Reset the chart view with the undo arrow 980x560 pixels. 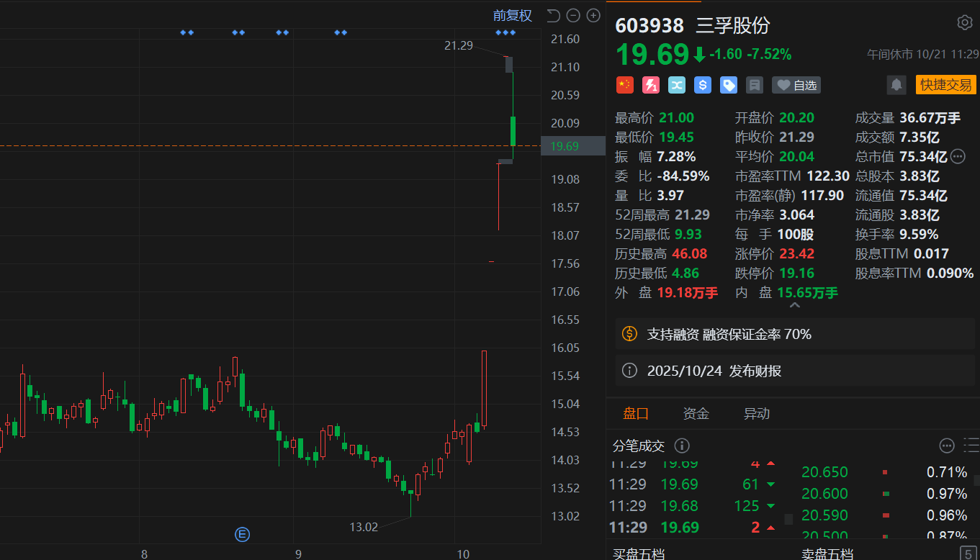[553, 15]
